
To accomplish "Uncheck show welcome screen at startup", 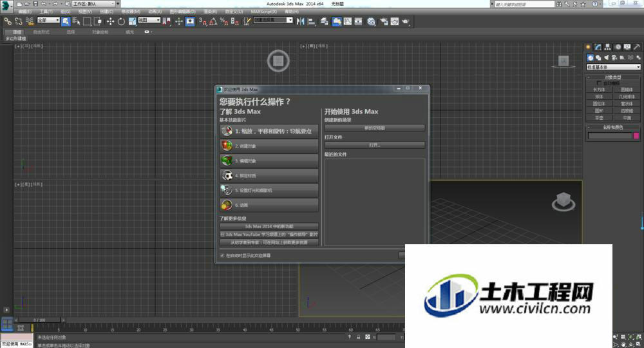I will pos(222,256).
